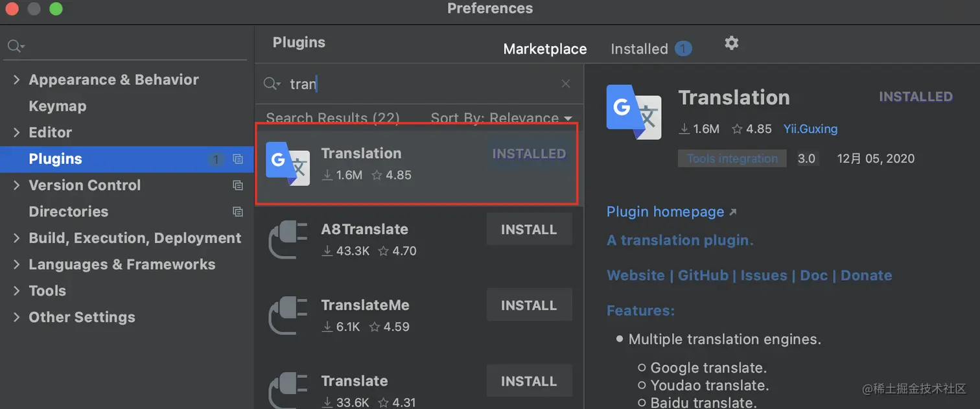Expand Appearance & Behavior settings
Screen dimensions: 980x409
pyautogui.click(x=17, y=80)
